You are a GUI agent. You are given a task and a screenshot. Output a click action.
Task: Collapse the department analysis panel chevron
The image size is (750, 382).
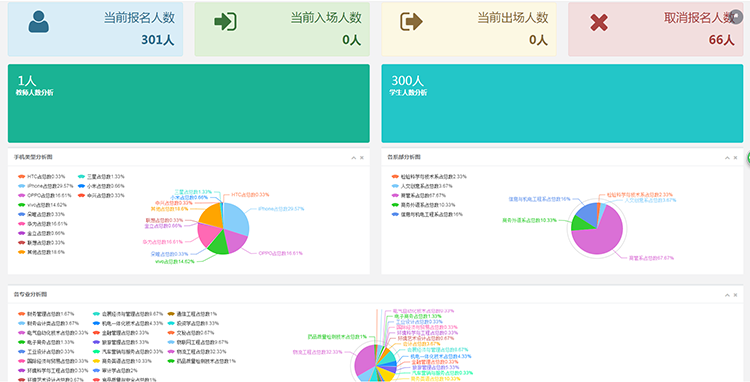pyautogui.click(x=727, y=157)
